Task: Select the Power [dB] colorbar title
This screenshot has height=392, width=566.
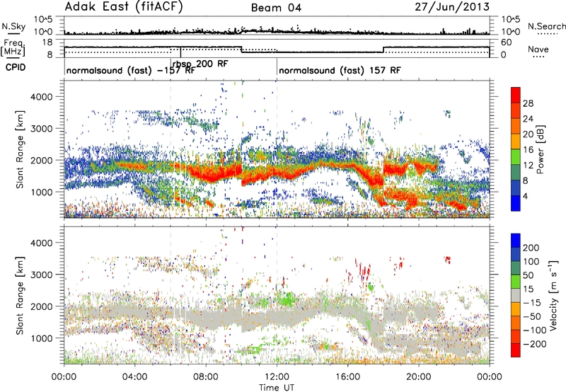Action: click(541, 149)
